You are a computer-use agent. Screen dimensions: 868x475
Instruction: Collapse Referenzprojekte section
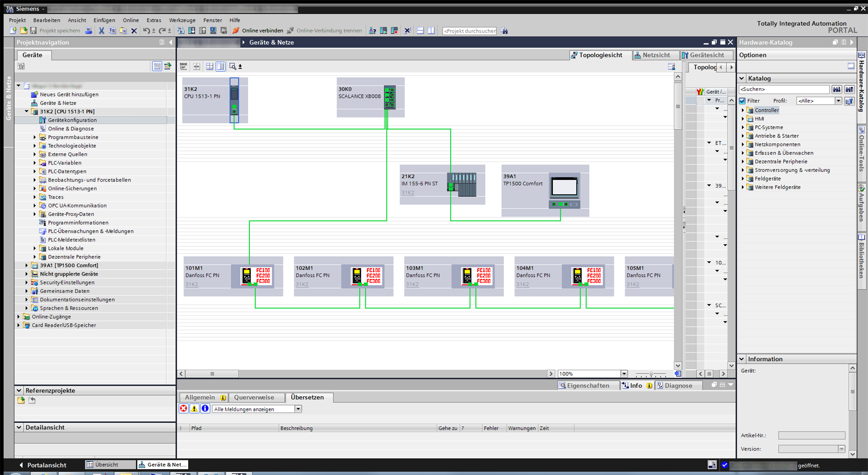19,390
